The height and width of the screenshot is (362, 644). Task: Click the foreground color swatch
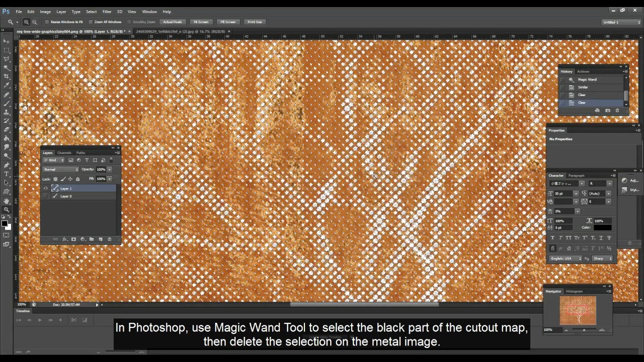[x=5, y=224]
